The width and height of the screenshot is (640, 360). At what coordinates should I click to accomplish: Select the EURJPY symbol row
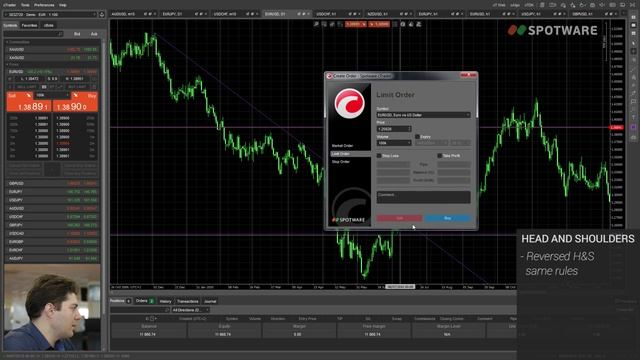point(52,192)
